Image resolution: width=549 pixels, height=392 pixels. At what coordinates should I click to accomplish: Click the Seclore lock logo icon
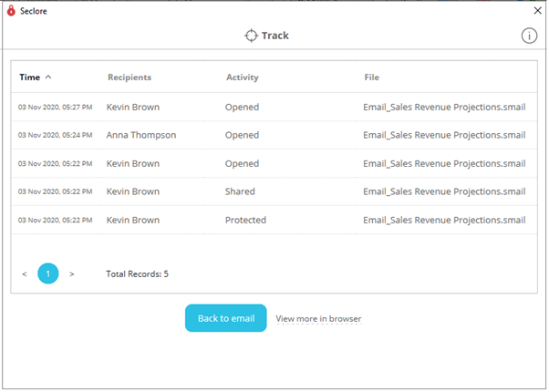point(11,11)
